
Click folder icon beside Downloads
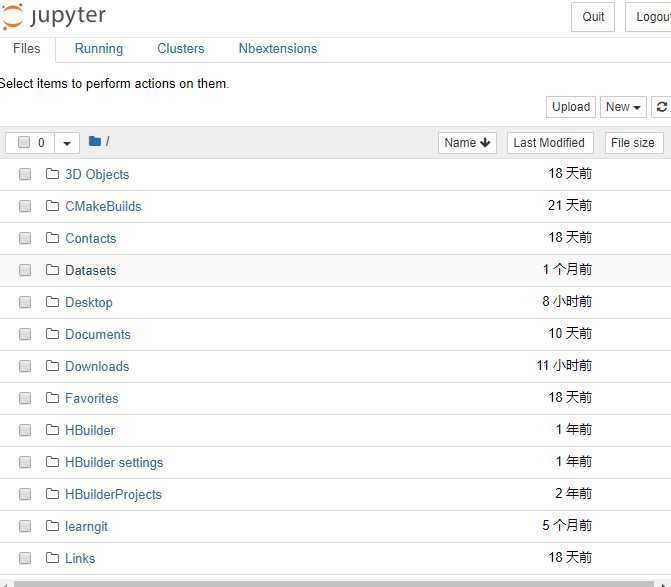(52, 366)
